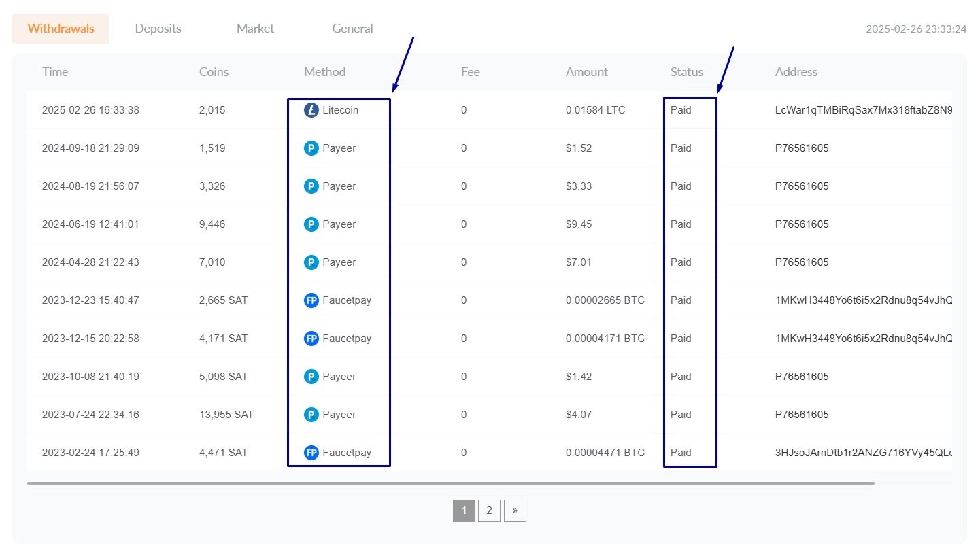Click the horizontal scrollbar under the table

[450, 483]
